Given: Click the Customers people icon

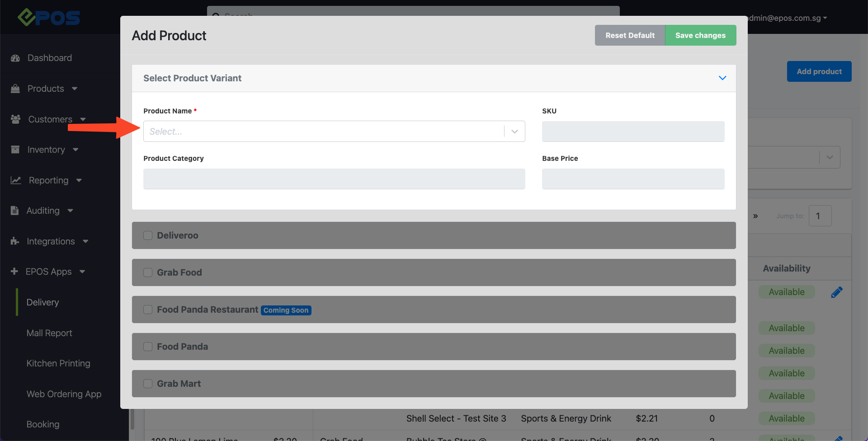Looking at the screenshot, I should coord(15,119).
